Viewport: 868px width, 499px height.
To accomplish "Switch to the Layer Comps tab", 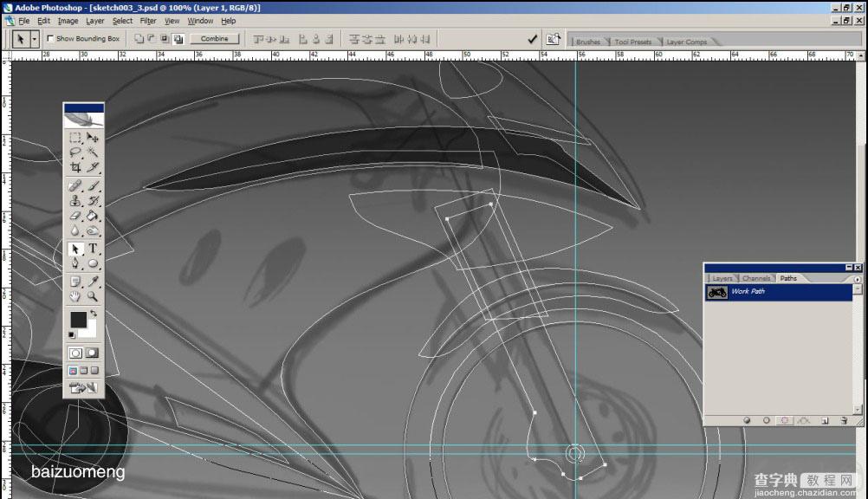I will click(686, 42).
